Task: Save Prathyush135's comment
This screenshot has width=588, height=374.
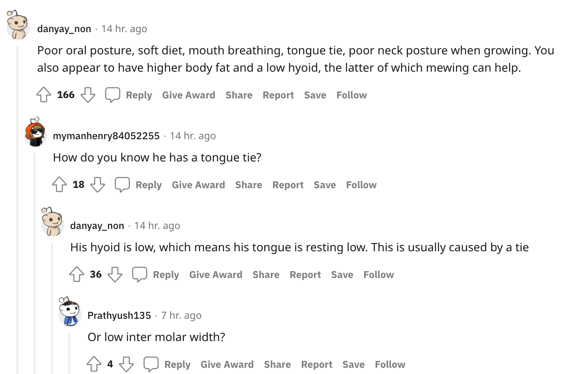Action: [x=353, y=365]
